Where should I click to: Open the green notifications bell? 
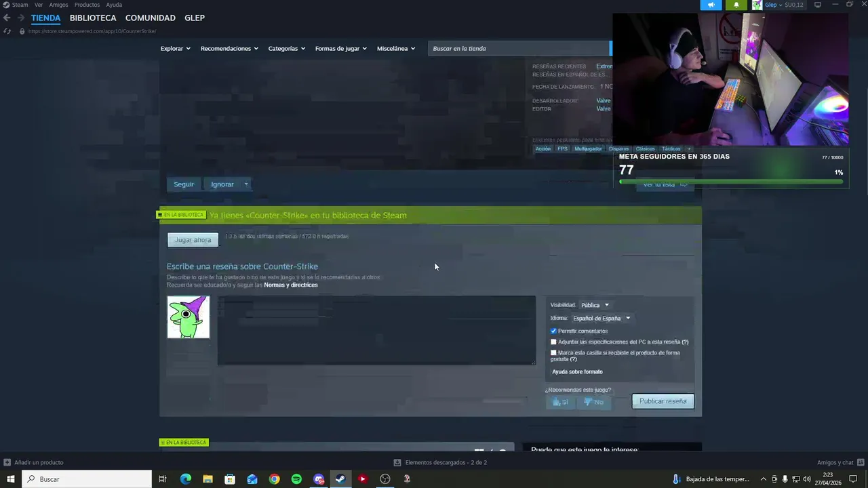(x=736, y=5)
